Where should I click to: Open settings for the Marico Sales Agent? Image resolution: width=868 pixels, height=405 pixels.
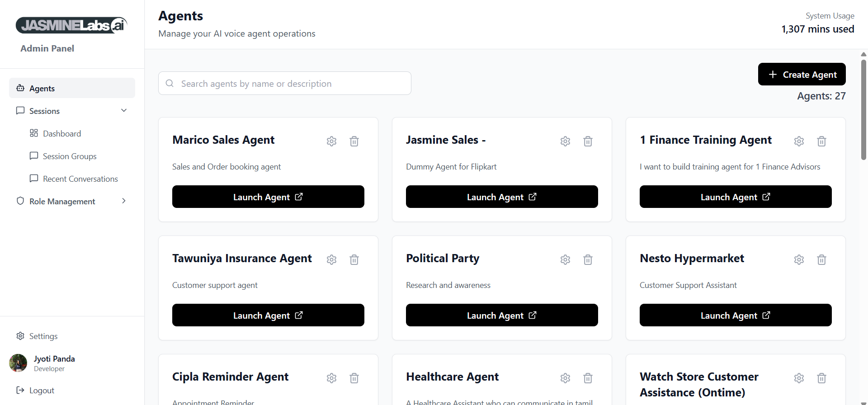pos(331,141)
